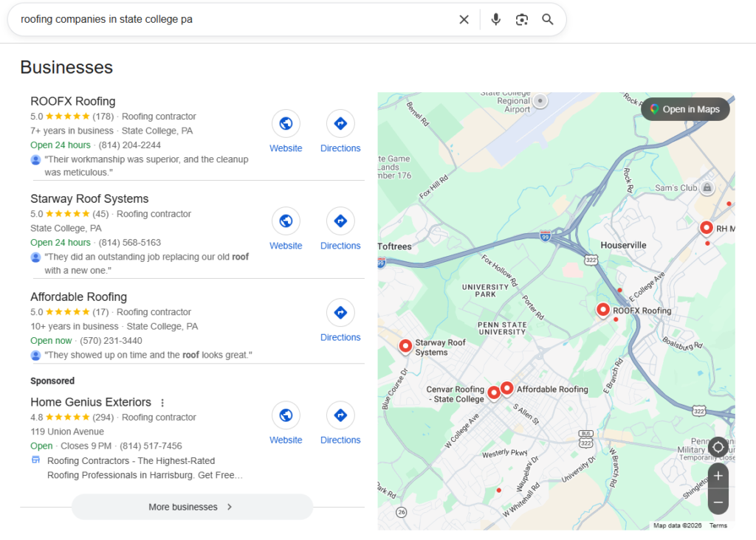Select the ROOFX Roofing pin on the map
Screen dimensions: 756x540
602,310
